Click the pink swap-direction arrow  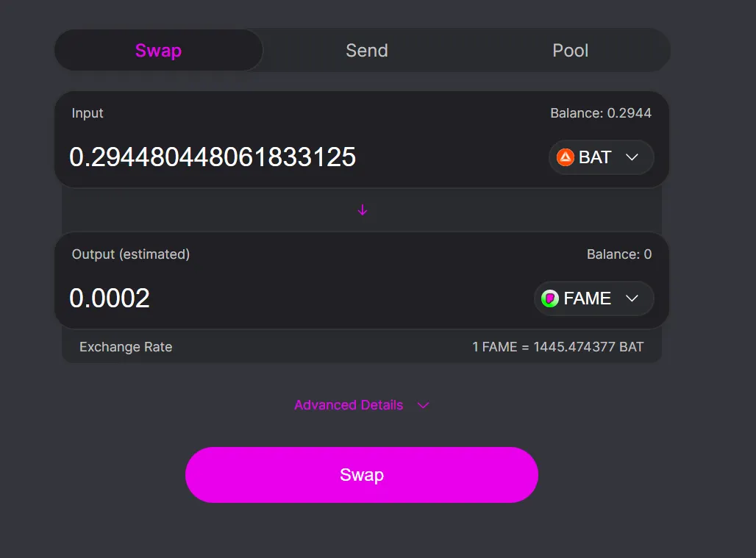(362, 210)
